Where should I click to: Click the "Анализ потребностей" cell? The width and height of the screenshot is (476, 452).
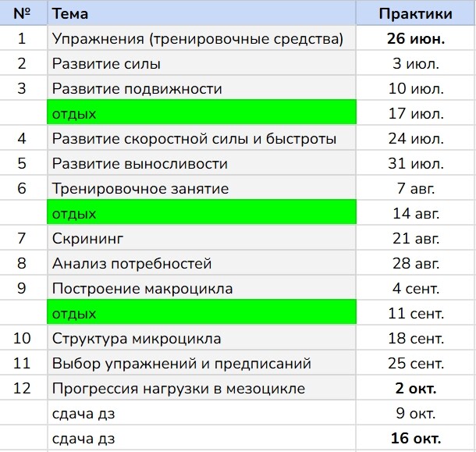pyautogui.click(x=201, y=264)
